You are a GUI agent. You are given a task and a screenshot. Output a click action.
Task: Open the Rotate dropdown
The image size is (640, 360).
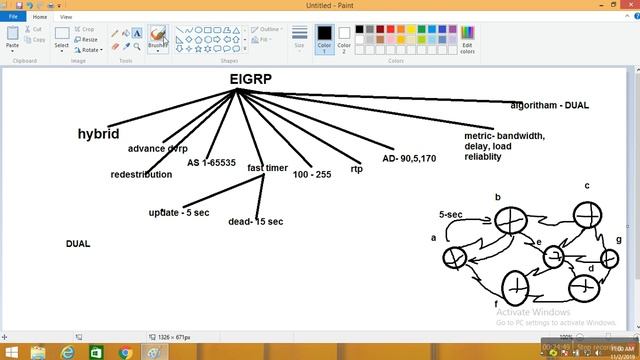coord(89,50)
